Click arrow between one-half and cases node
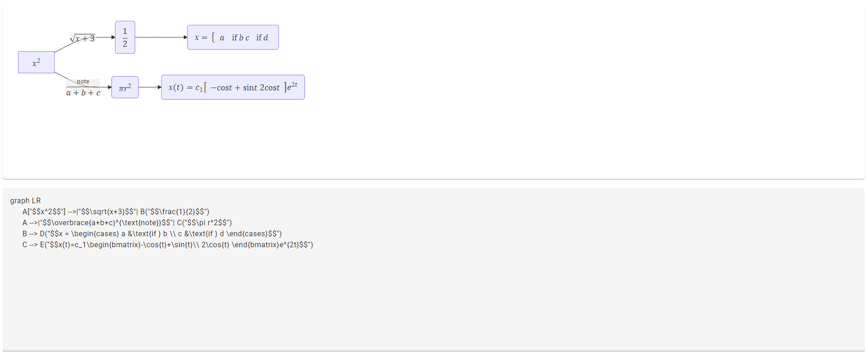The image size is (868, 355). pyautogui.click(x=161, y=37)
